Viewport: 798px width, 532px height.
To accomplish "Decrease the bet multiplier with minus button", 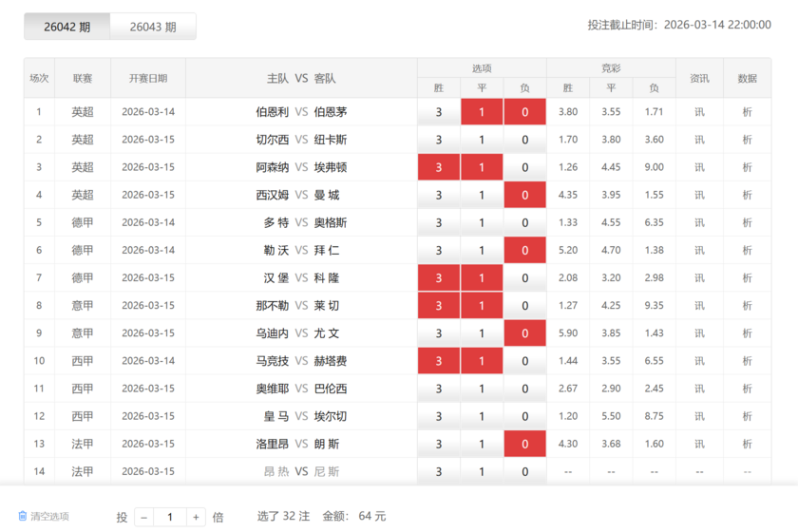I will click(x=144, y=517).
